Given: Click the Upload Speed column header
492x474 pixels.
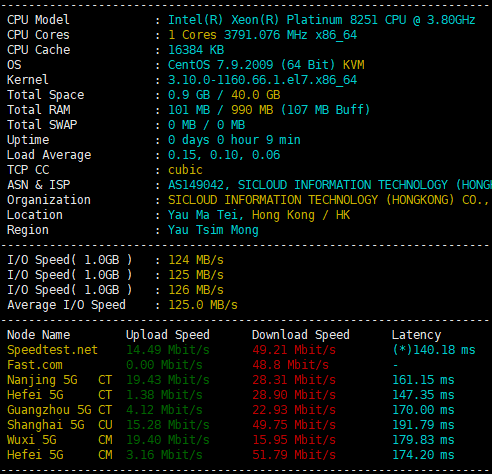Looking at the screenshot, I should coord(168,335).
